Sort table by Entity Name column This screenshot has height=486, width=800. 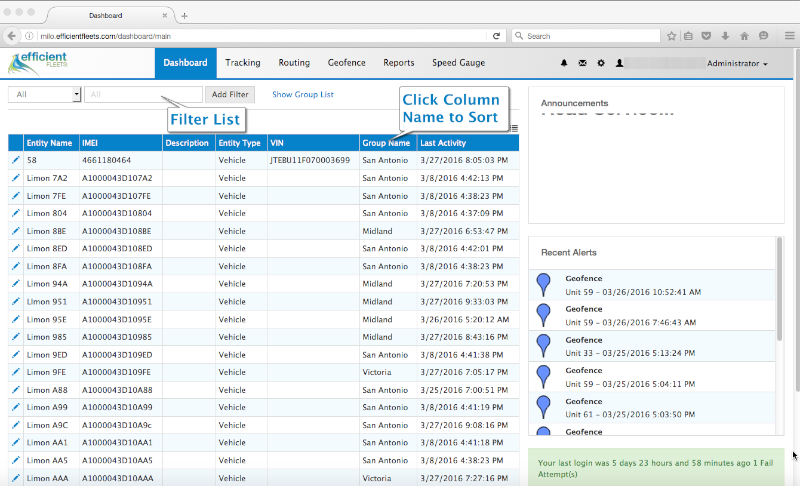49,143
